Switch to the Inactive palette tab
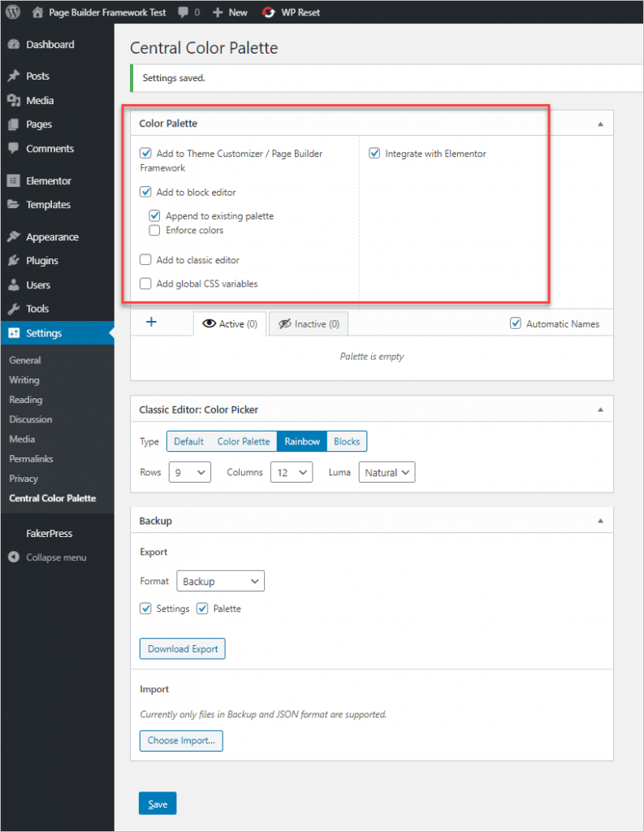The image size is (644, 832). tap(309, 323)
